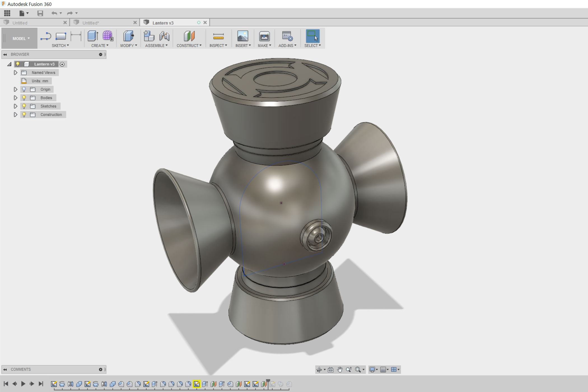Click the Create Form purple mesh icon
The height and width of the screenshot is (392, 588).
pos(108,36)
